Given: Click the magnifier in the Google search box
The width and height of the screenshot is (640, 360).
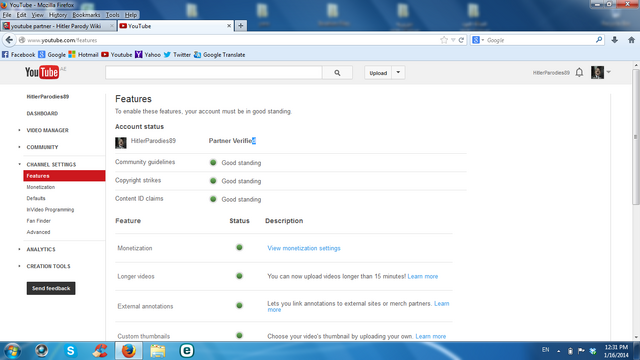Looking at the screenshot, I should tap(599, 40).
